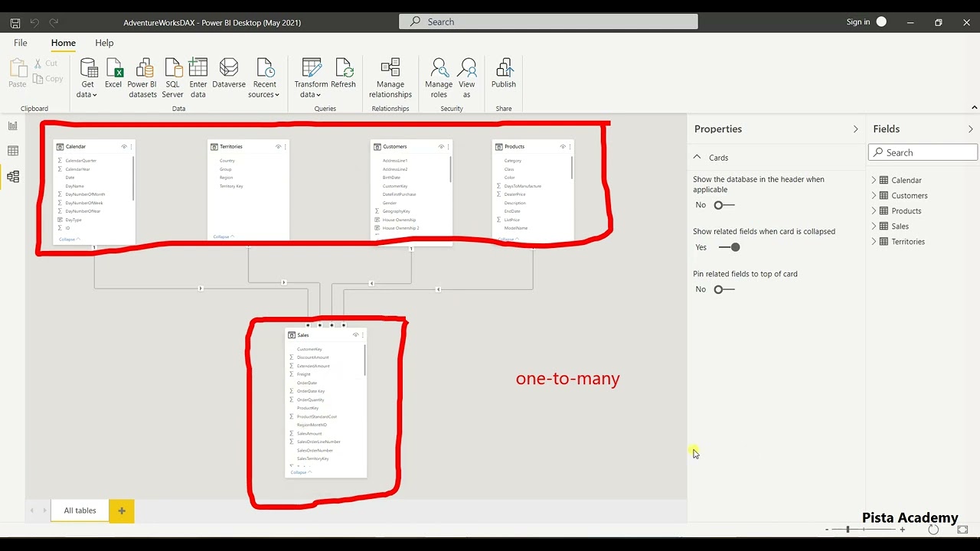Click Collapse link on Territories table card

tap(224, 236)
